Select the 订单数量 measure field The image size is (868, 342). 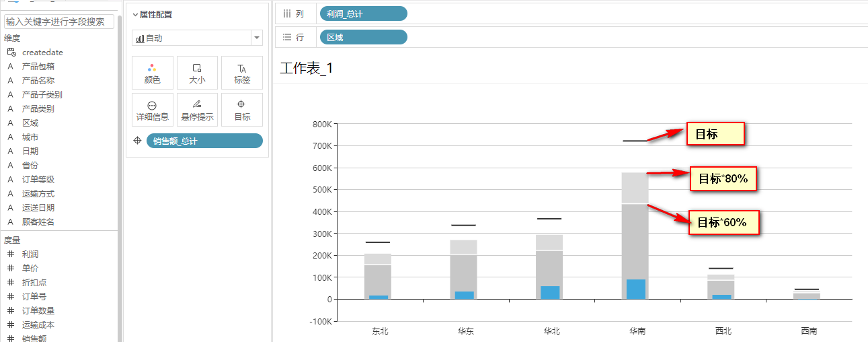coord(38,310)
